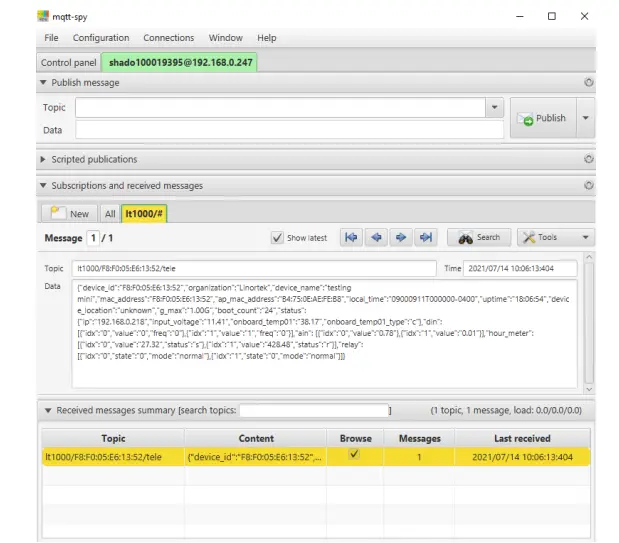Click the message number field
The image size is (619, 543).
[x=93, y=238]
